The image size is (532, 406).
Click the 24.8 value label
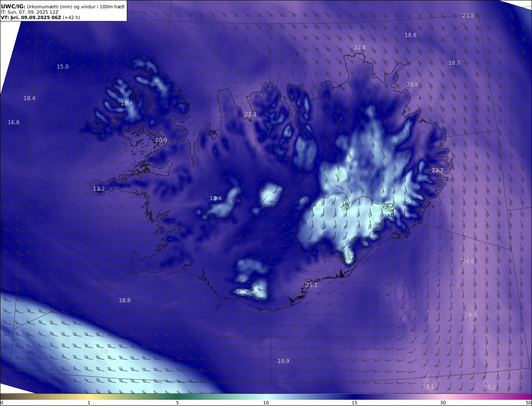(x=468, y=262)
